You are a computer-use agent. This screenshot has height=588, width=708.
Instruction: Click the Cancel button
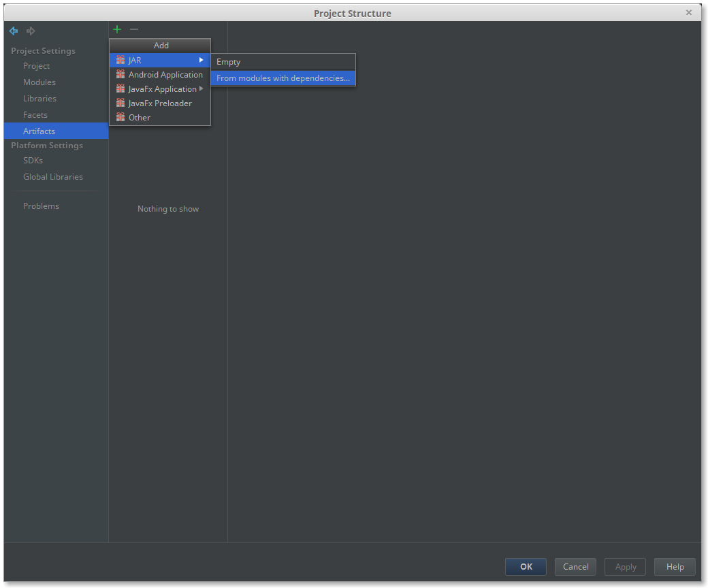(x=575, y=567)
